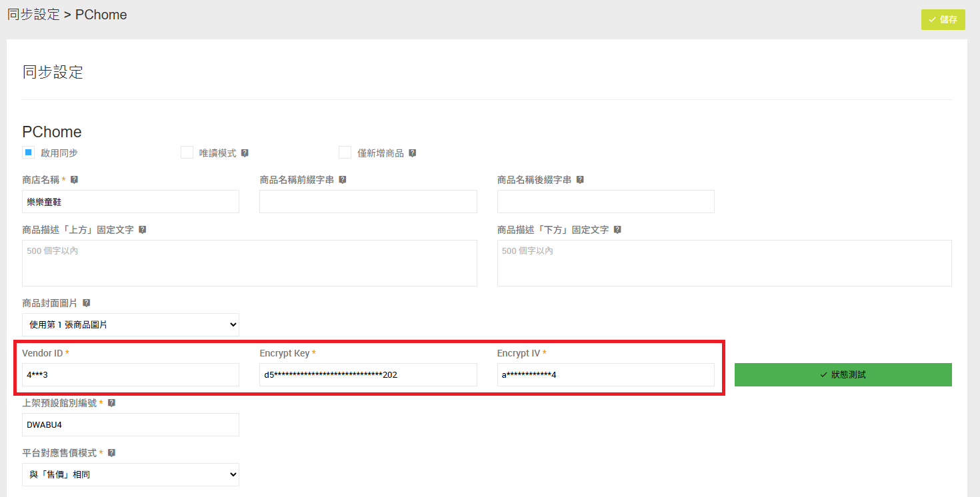This screenshot has width=980, height=497.
Task: Enable the 唯讀模式 checkbox
Action: (187, 153)
